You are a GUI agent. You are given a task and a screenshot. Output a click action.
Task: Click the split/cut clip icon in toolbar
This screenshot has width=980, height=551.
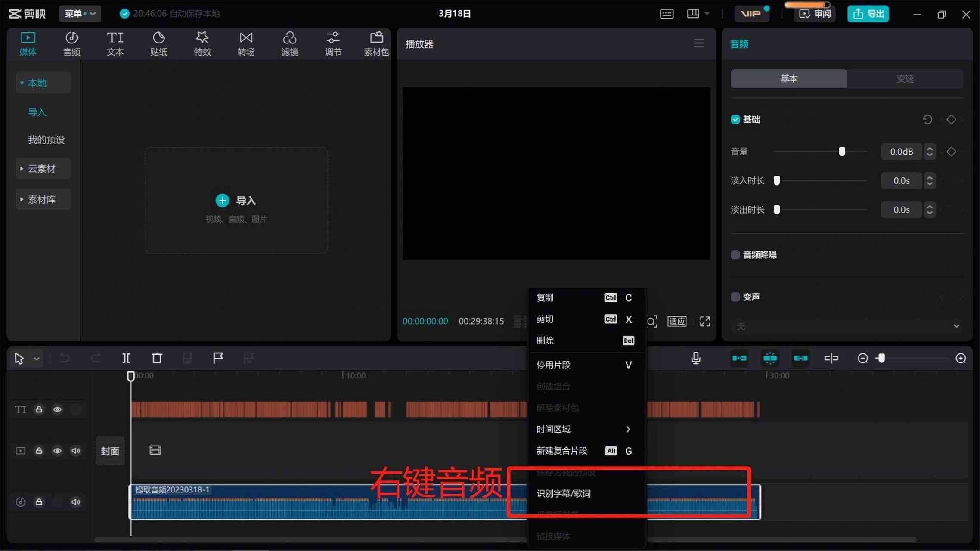(126, 357)
